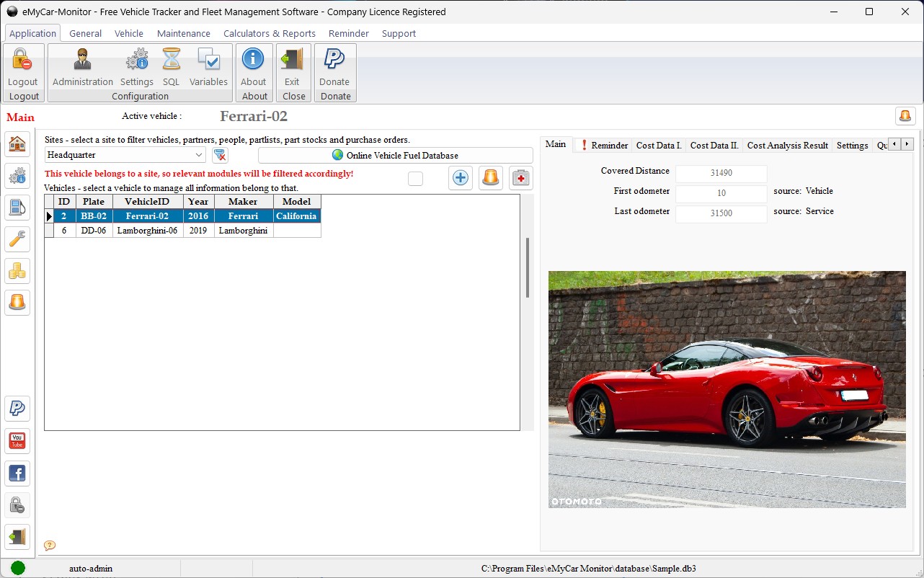This screenshot has width=924, height=578.
Task: Expand the Headquarter site dropdown
Action: (x=199, y=155)
